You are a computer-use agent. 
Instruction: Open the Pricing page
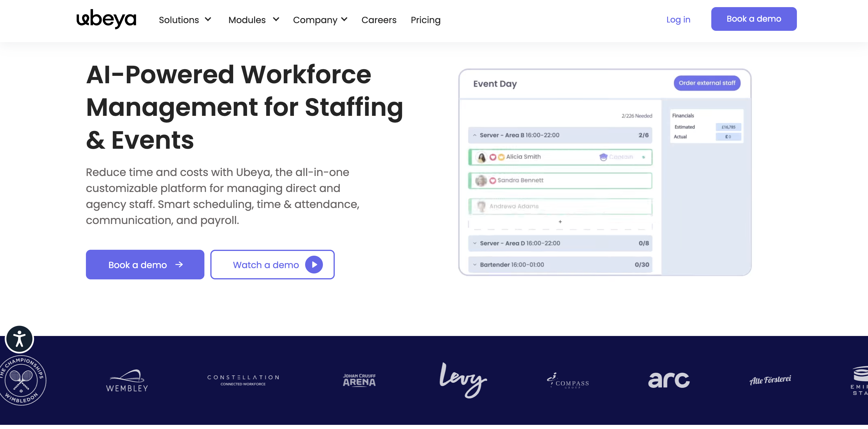(x=425, y=20)
